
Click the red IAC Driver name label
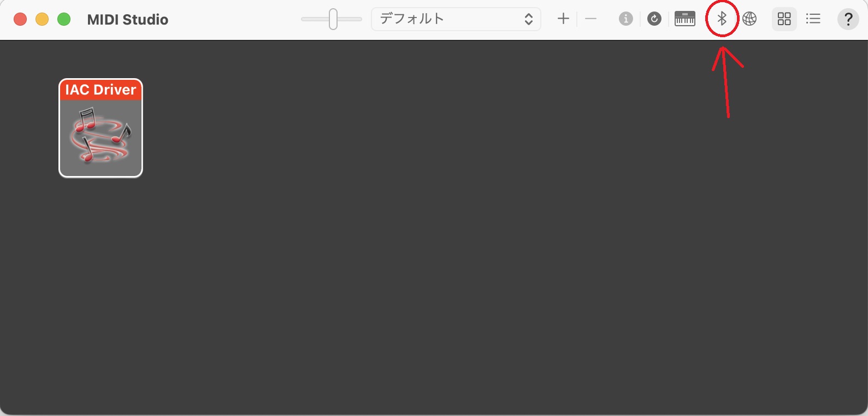101,90
